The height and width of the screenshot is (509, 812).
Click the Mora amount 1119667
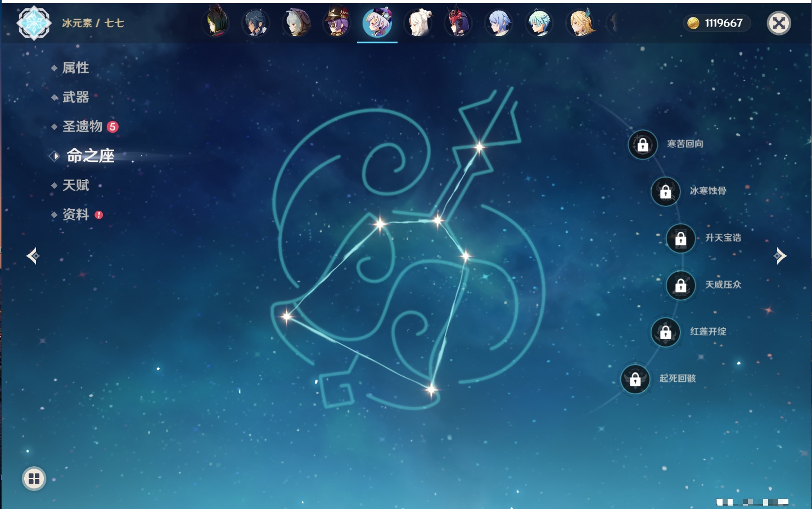(724, 23)
